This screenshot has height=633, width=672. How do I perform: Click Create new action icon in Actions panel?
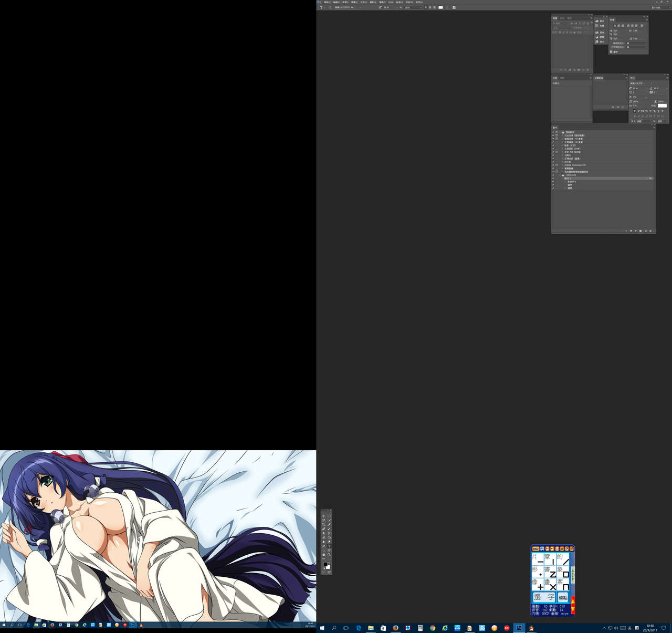[x=646, y=231]
